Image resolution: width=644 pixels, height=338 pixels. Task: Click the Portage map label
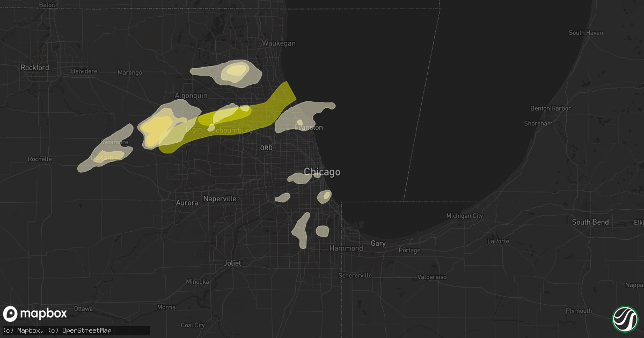(x=410, y=251)
